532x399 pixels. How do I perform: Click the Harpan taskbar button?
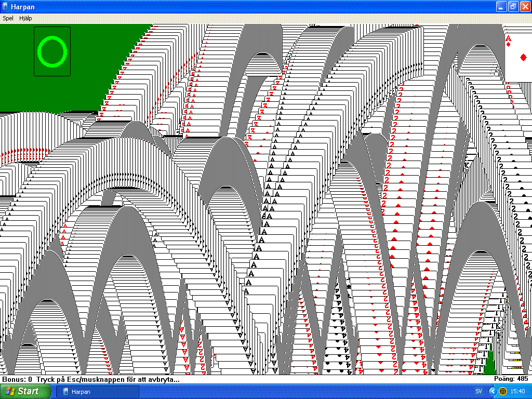tap(99, 391)
